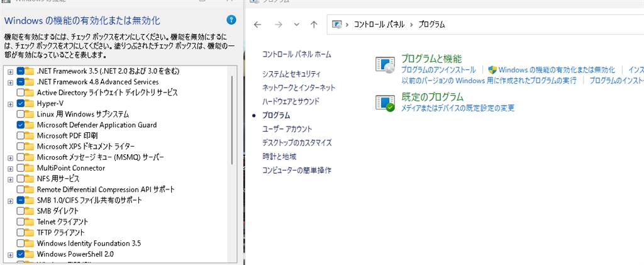Go back with the left arrow
Image resolution: width=644 pixels, height=265 pixels.
[257, 25]
